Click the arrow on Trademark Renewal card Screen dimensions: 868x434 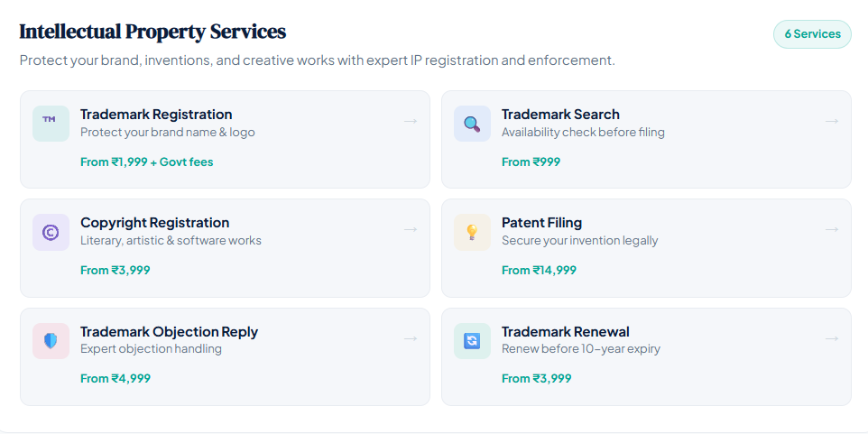pos(832,338)
